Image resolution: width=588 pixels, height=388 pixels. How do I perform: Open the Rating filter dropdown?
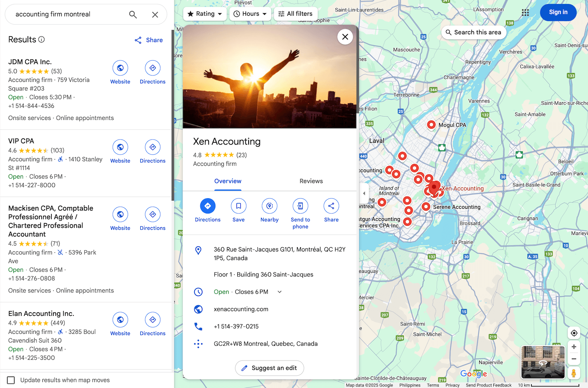[x=205, y=14]
